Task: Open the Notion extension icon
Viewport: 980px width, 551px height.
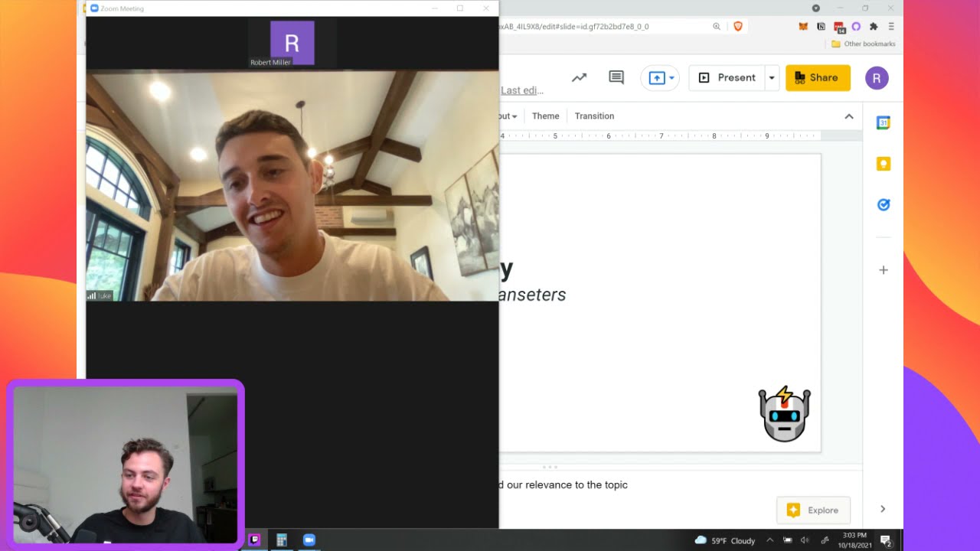Action: 821,26
